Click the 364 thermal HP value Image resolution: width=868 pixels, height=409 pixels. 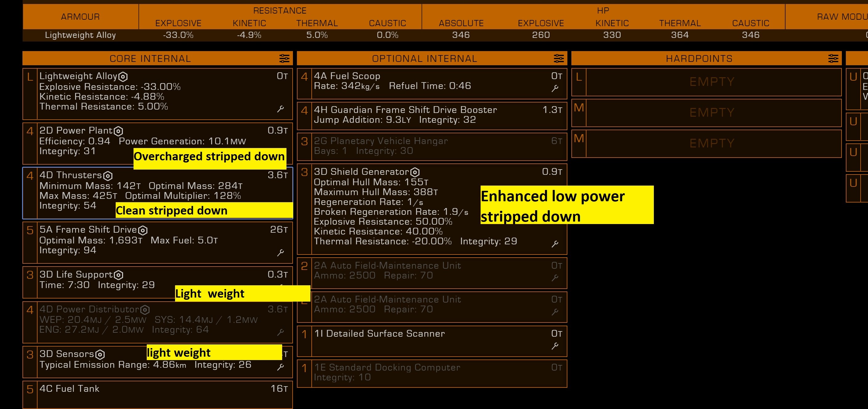pyautogui.click(x=680, y=35)
